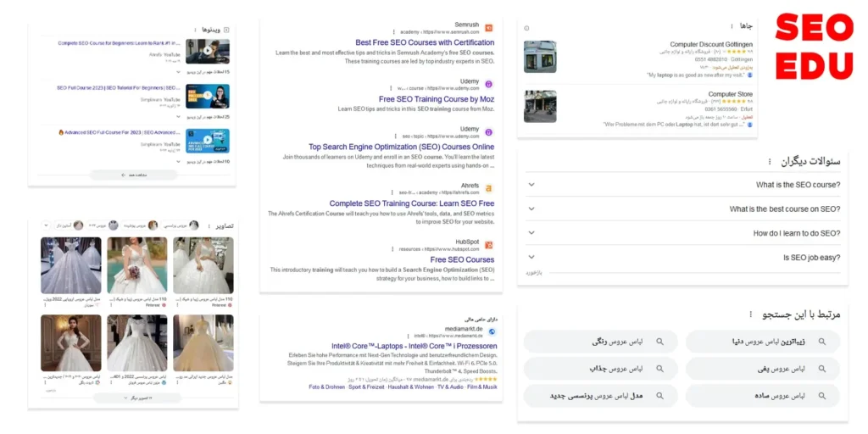Expand the 25 key moments under SEO Full Course 2023
The image size is (868, 434).
[178, 117]
